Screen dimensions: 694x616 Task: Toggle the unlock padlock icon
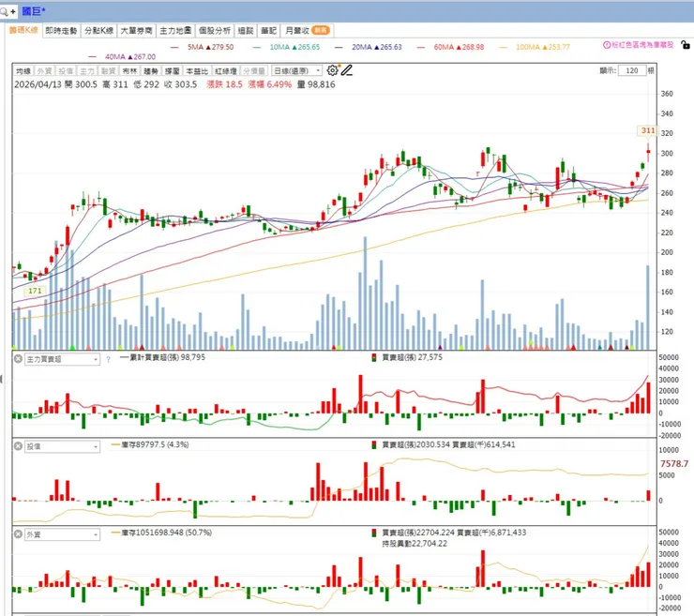point(686,44)
